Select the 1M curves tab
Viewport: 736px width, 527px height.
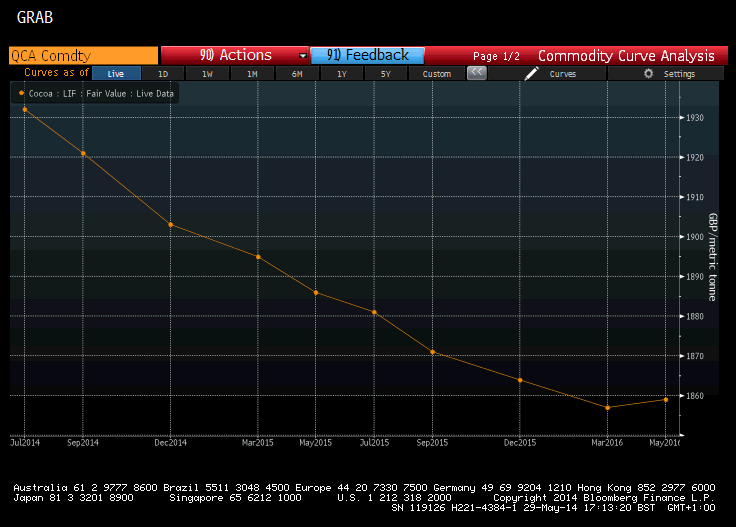click(x=252, y=74)
